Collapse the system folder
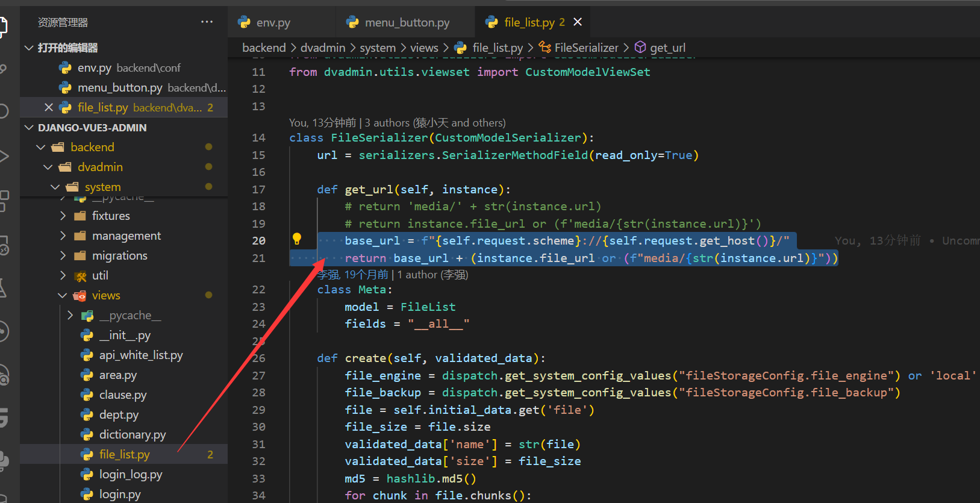Image resolution: width=980 pixels, height=503 pixels. [x=55, y=187]
